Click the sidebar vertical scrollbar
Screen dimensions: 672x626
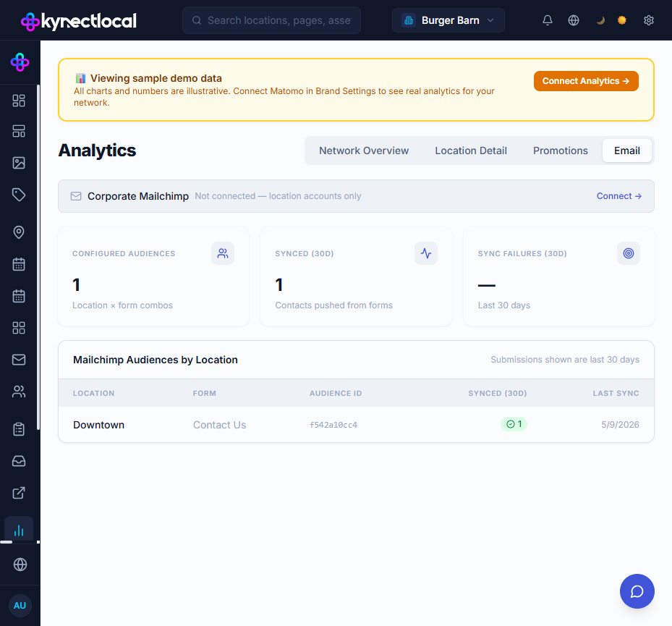[x=38, y=257]
